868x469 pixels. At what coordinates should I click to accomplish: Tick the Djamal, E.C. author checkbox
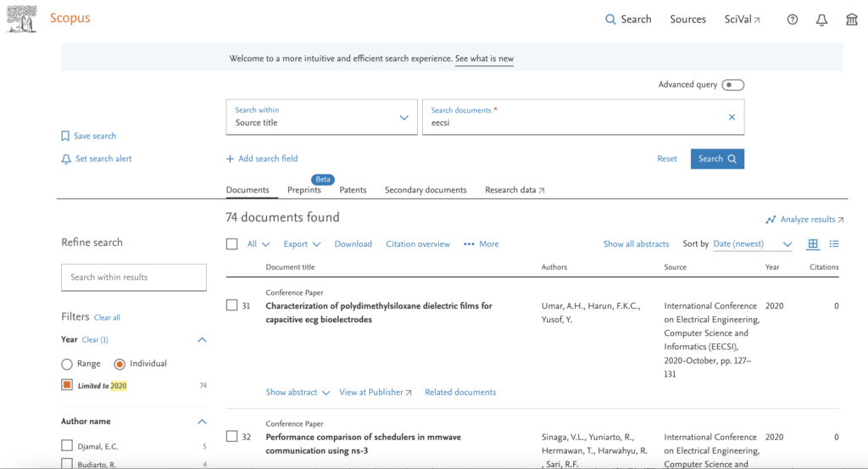[67, 446]
